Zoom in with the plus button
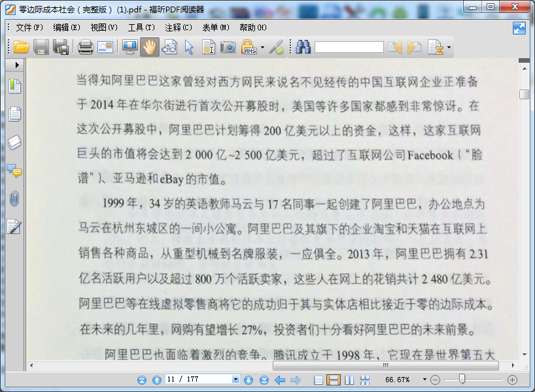Viewport: 535px width, 392px height. pos(512,380)
